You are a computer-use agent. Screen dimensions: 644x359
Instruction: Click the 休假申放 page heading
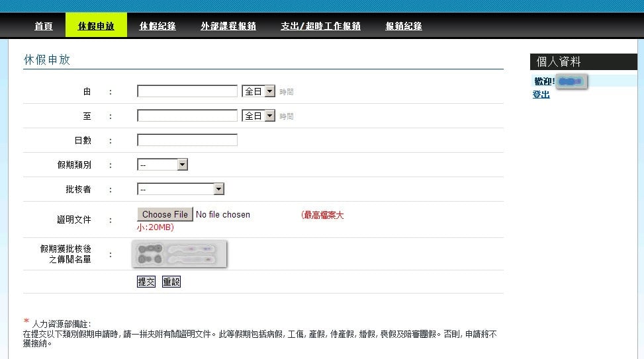pyautogui.click(x=47, y=60)
